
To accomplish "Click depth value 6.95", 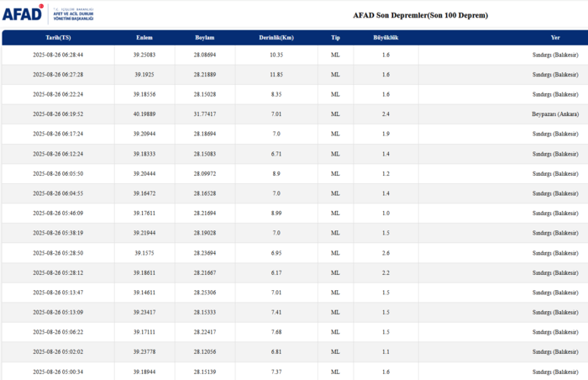I will [x=276, y=253].
